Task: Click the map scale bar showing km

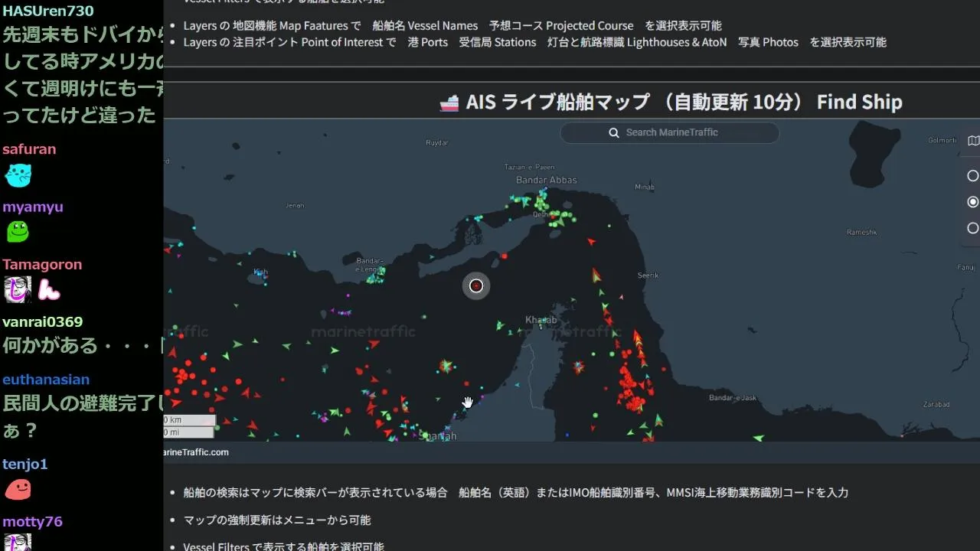Action: point(190,420)
